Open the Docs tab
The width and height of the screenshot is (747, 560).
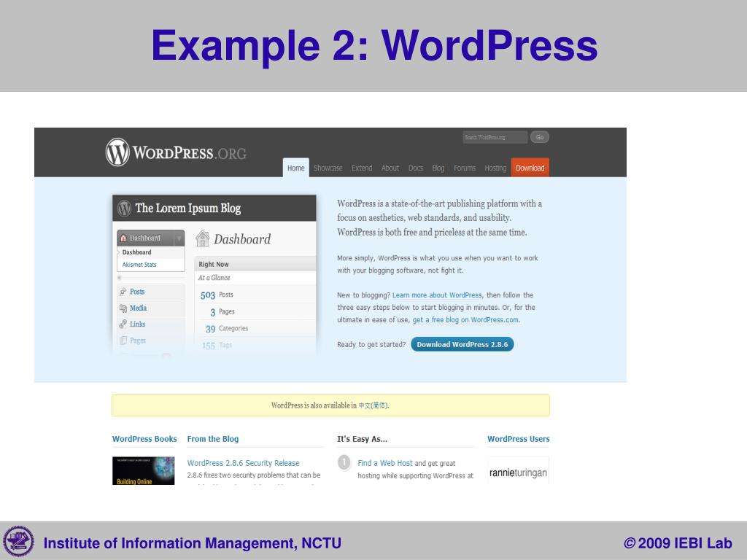[415, 168]
